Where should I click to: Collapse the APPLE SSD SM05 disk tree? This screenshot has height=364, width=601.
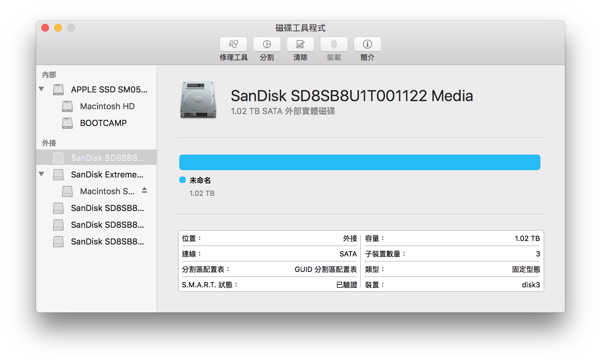[x=41, y=89]
